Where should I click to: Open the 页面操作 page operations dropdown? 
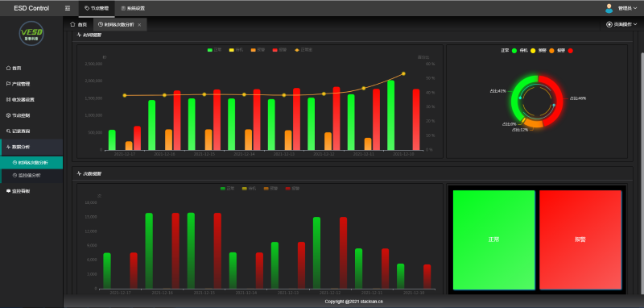coord(621,25)
